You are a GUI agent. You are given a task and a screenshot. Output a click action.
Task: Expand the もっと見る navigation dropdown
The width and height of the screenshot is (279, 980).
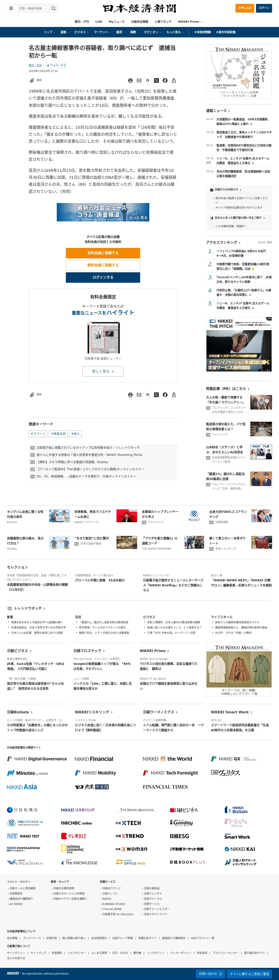(x=175, y=32)
